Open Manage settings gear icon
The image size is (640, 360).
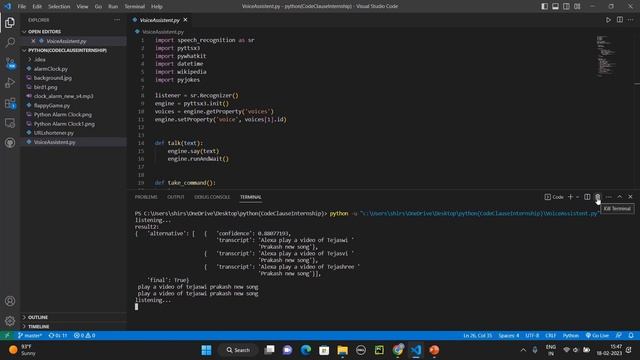[x=10, y=321]
